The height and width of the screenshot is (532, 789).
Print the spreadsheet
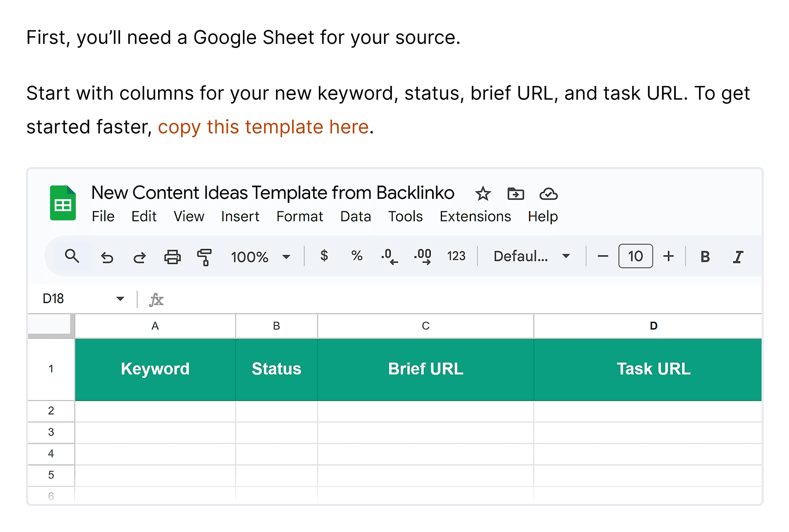pyautogui.click(x=172, y=257)
